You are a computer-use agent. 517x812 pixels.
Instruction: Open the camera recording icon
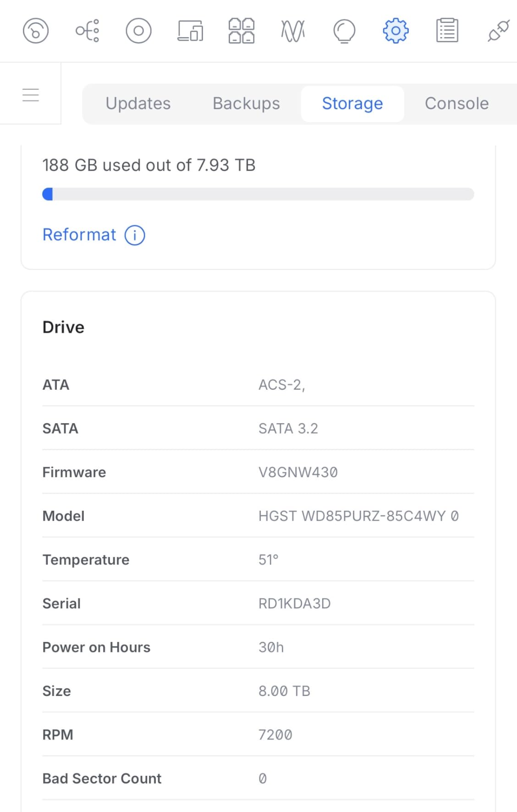[x=138, y=31]
